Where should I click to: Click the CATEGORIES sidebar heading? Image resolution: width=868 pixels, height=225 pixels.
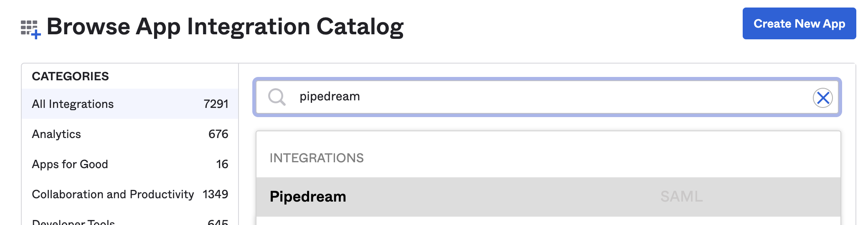tap(70, 76)
